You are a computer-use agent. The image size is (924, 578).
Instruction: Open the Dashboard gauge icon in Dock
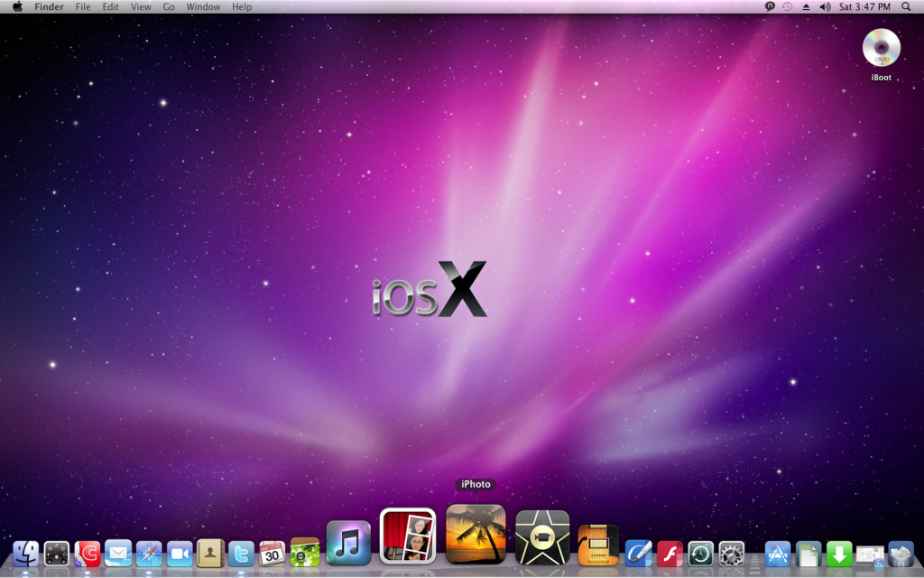(57, 555)
